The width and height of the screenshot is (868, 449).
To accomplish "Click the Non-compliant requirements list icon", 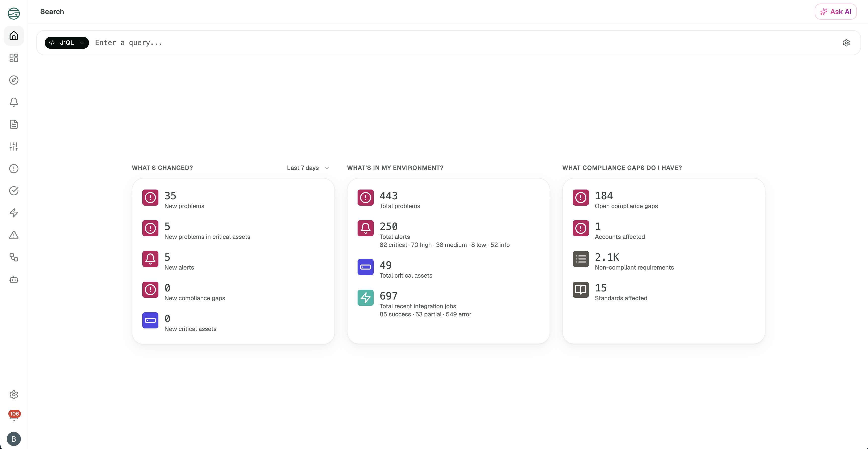I will [581, 259].
